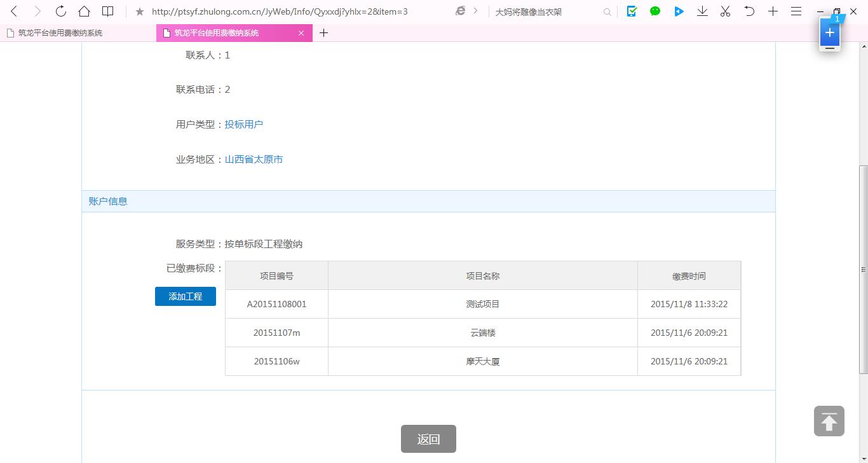Open the browser hamburger menu
This screenshot has height=463, width=868.
[796, 11]
